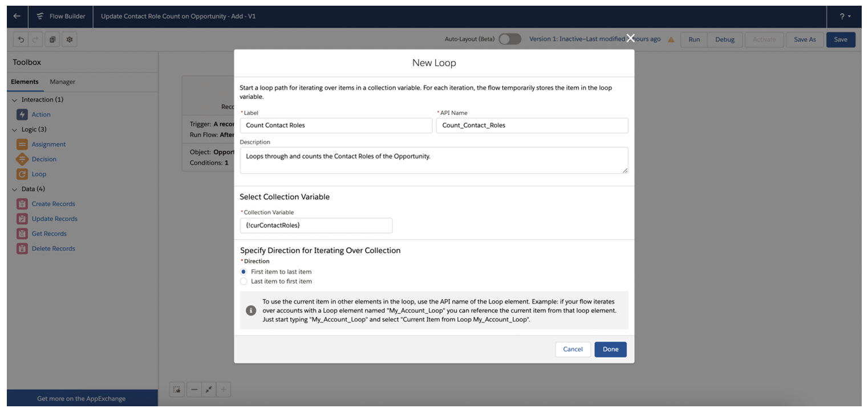Screen dimensions: 868x412
Task: Open flow settings gear icon
Action: pos(70,39)
